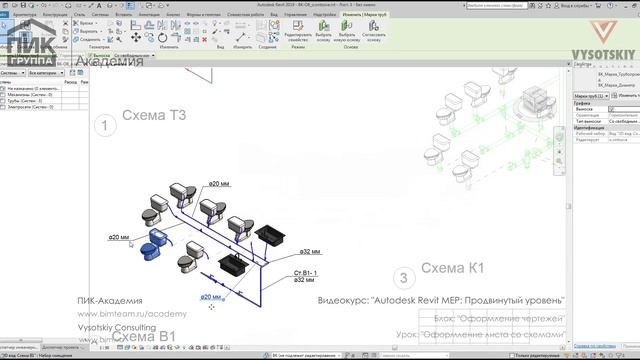Toggle the Выноска checkbox in options bar

coord(91,55)
